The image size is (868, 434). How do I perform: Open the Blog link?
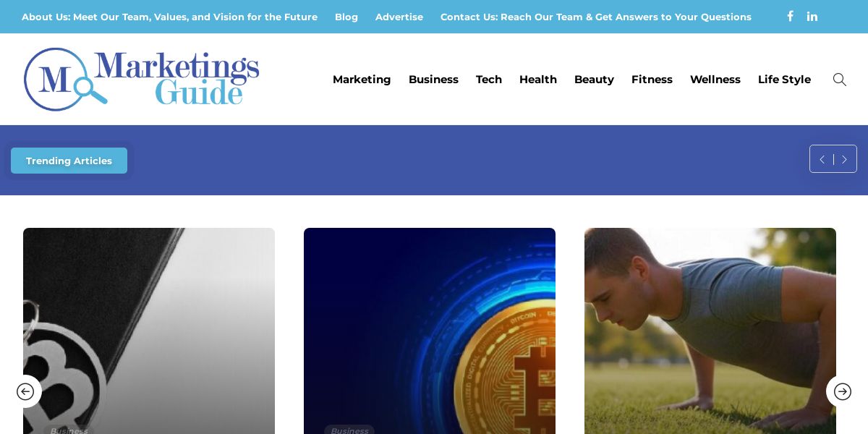click(346, 17)
